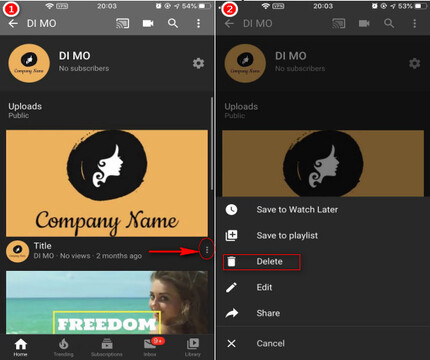The width and height of the screenshot is (430, 360).
Task: Tap share arrow icon
Action: tap(232, 313)
